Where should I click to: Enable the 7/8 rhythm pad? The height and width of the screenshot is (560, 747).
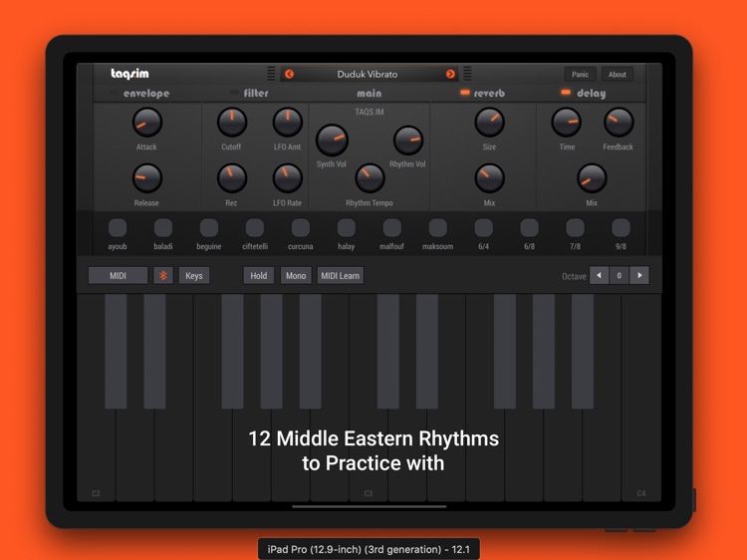click(x=575, y=228)
